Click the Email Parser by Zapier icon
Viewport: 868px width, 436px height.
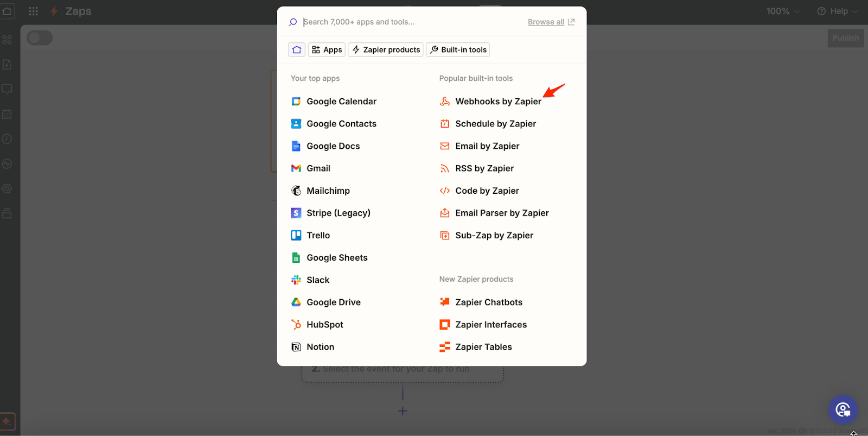(445, 213)
